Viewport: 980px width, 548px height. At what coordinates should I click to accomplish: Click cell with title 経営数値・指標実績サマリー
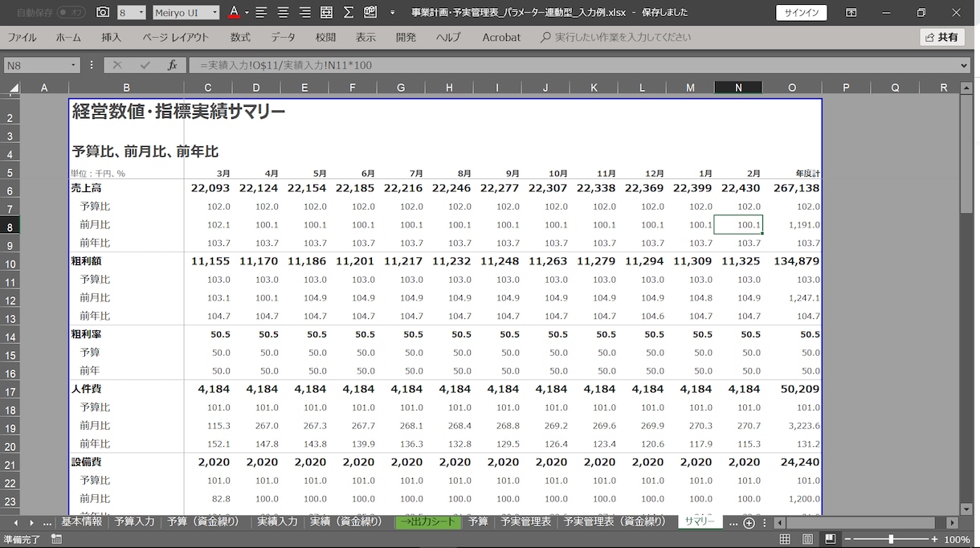178,112
